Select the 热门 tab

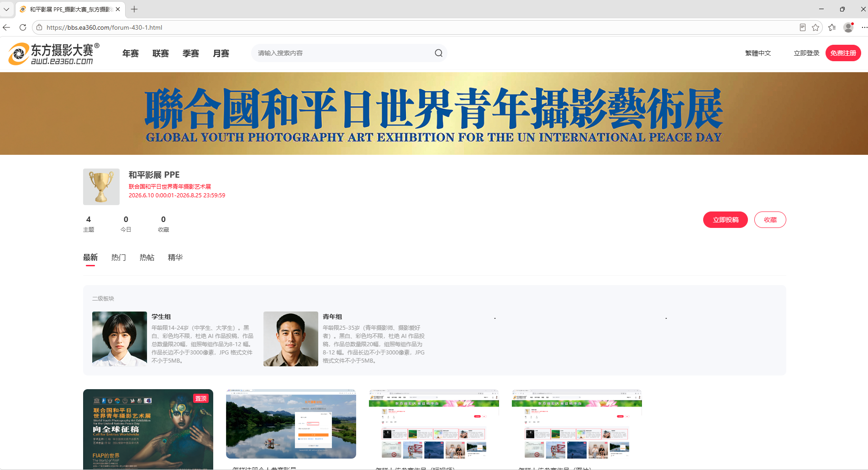(119, 258)
